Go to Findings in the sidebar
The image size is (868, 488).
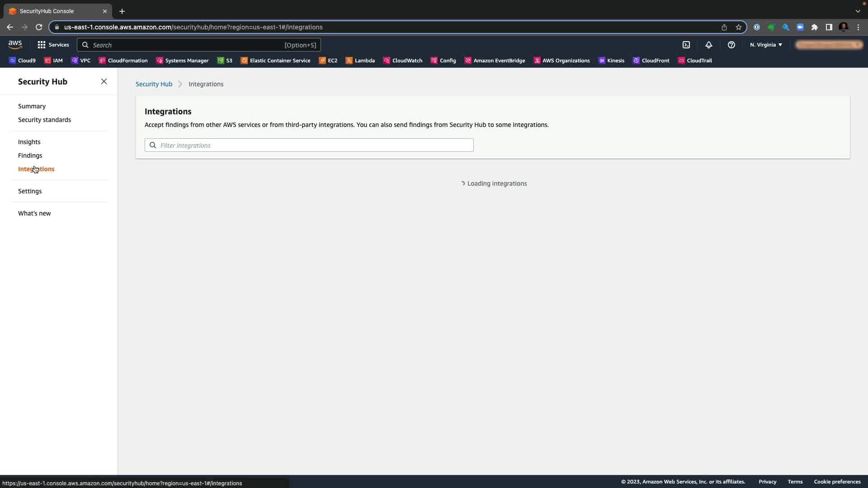tap(30, 155)
